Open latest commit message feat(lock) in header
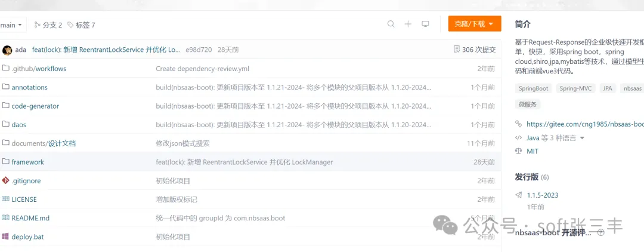The image size is (644, 252). 106,50
